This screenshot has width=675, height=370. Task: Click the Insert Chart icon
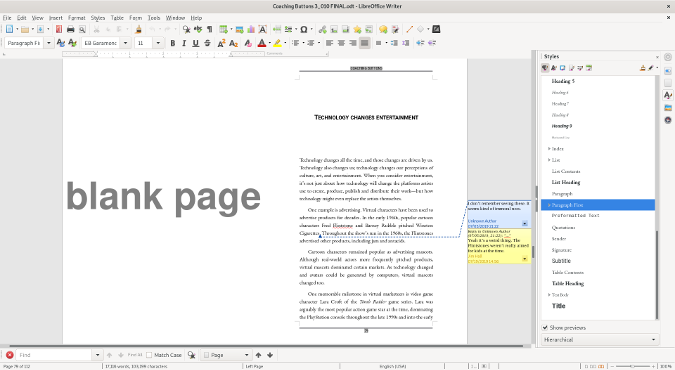coord(251,29)
